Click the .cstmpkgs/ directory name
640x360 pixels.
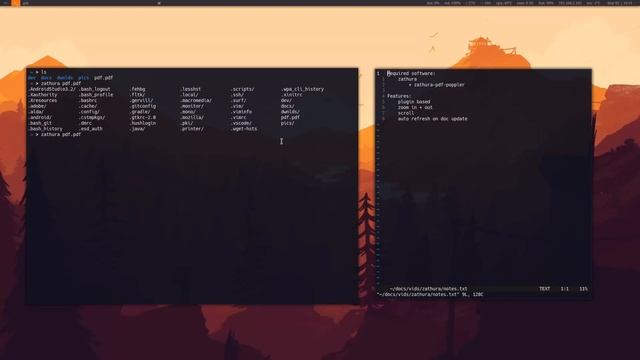(x=92, y=118)
